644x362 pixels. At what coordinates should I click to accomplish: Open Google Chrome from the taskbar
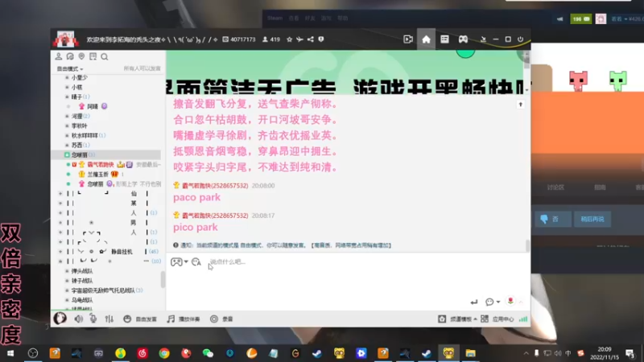tap(164, 353)
